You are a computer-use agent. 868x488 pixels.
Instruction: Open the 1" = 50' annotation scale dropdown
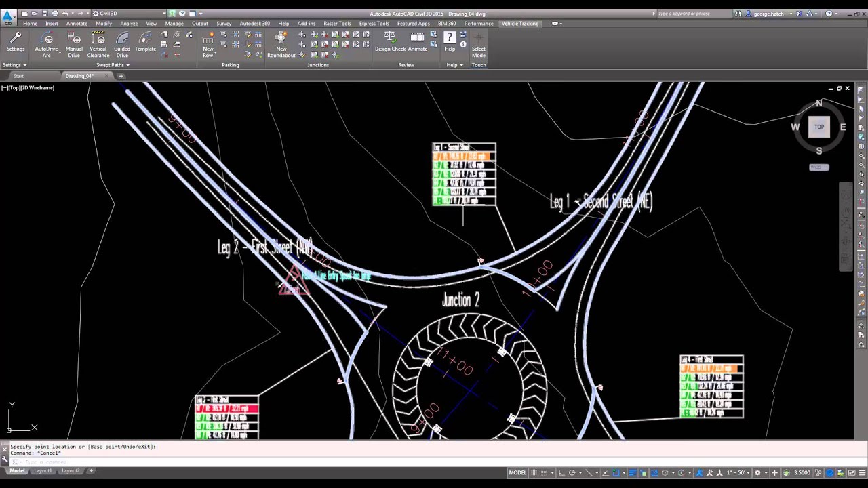pyautogui.click(x=738, y=473)
